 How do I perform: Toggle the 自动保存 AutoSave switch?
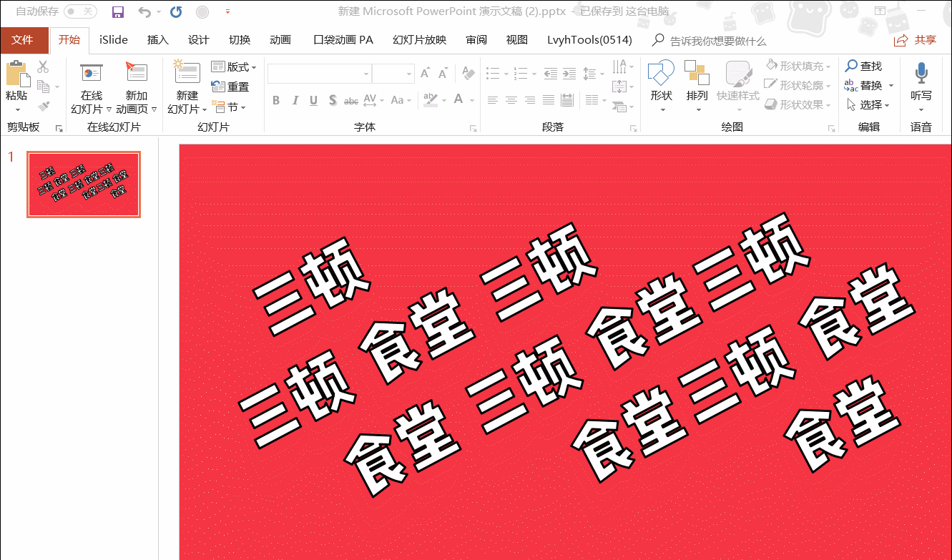(80, 12)
